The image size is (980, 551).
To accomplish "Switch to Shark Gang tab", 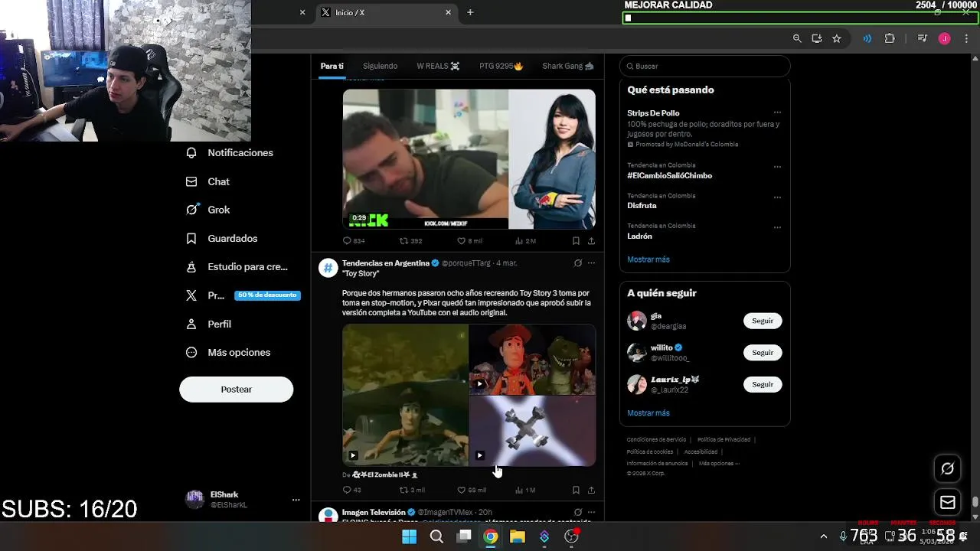I will [567, 67].
